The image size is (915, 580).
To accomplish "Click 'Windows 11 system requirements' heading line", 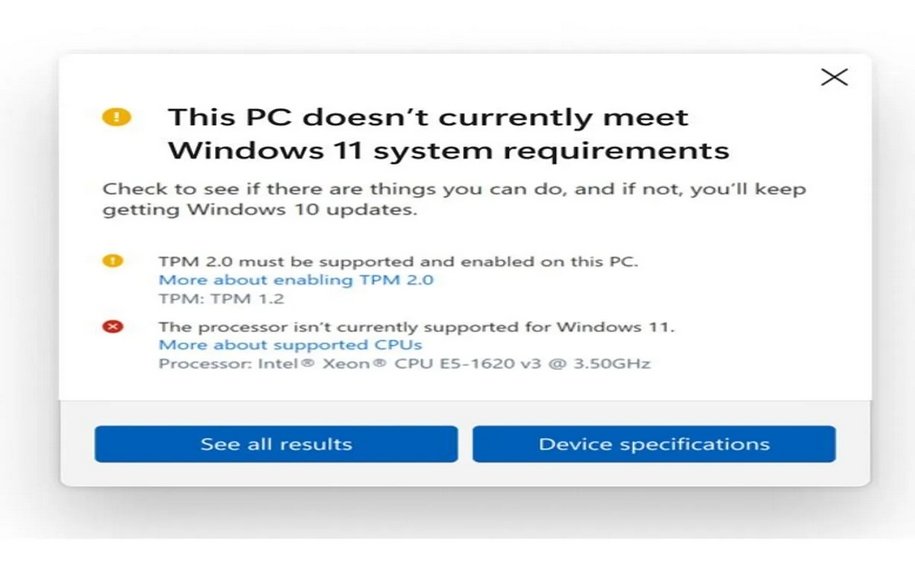I will click(449, 151).
